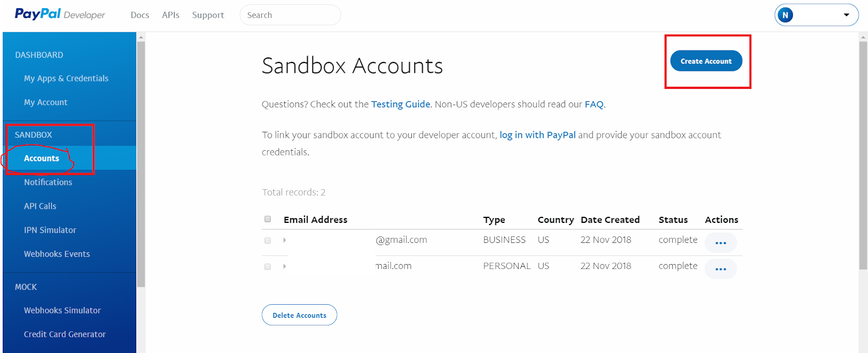Open the APIs menu

170,15
